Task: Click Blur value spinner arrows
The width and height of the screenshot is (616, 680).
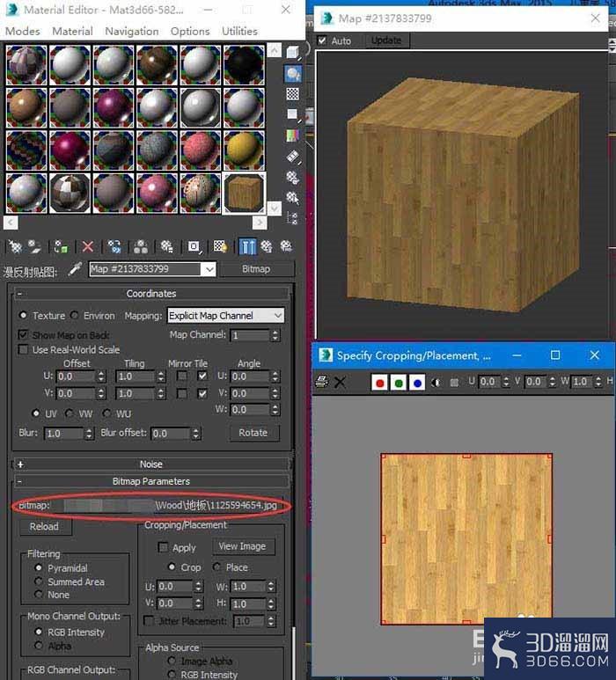Action: click(x=89, y=433)
